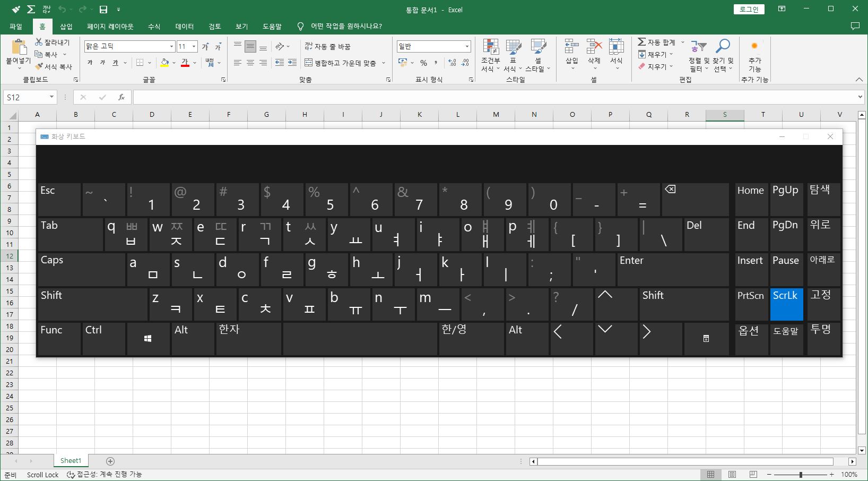This screenshot has width=868, height=481.
Task: Switch to Page Break Preview in status bar
Action: click(753, 475)
